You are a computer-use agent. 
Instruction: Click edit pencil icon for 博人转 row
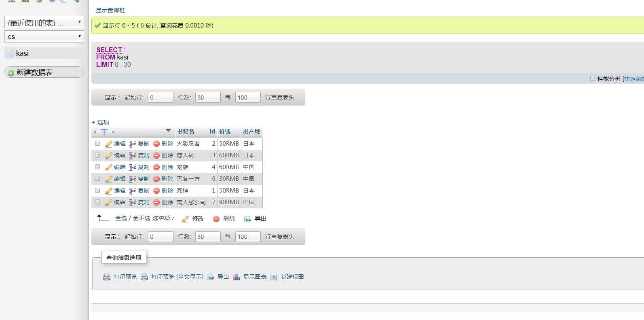click(109, 155)
